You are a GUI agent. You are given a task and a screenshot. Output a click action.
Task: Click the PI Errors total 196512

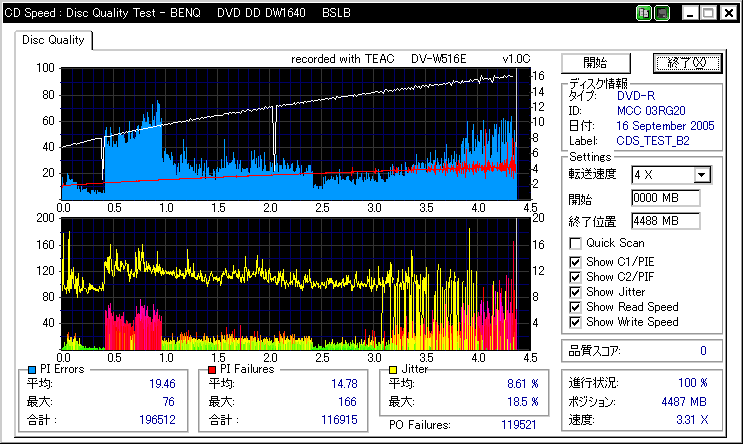[x=157, y=420]
